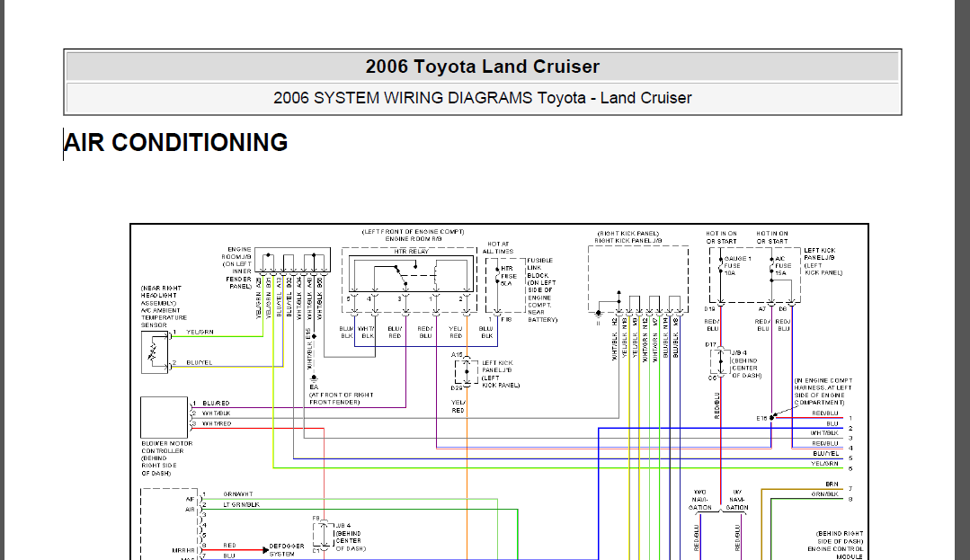Click the "ENGINE ROOM R/B" label
The height and width of the screenshot is (560, 970).
point(414,239)
